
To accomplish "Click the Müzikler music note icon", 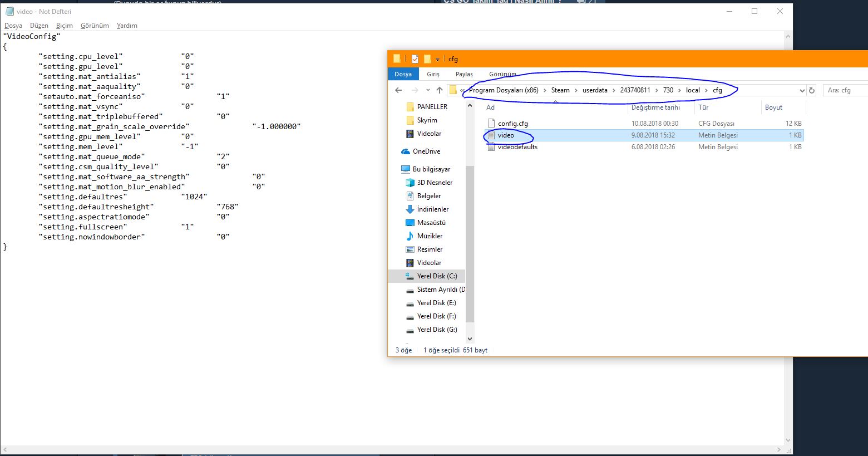I will coord(410,236).
